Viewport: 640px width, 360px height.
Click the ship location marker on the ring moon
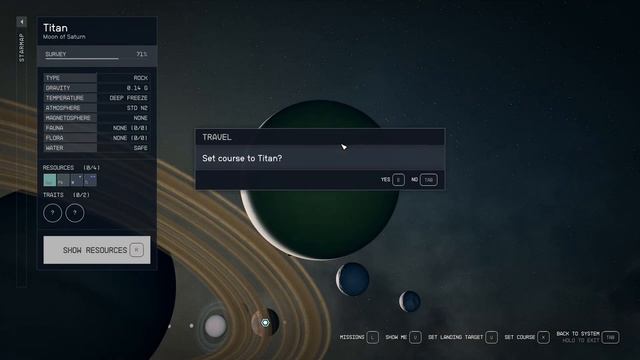point(265,323)
